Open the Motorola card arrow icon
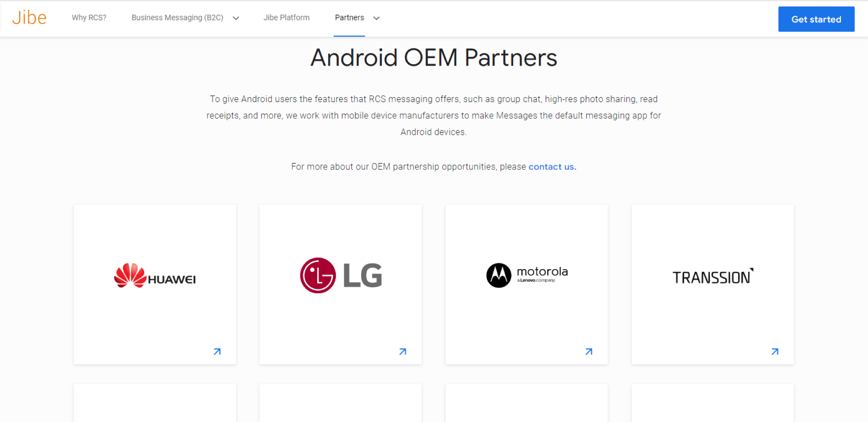The height and width of the screenshot is (422, 868). click(x=589, y=351)
